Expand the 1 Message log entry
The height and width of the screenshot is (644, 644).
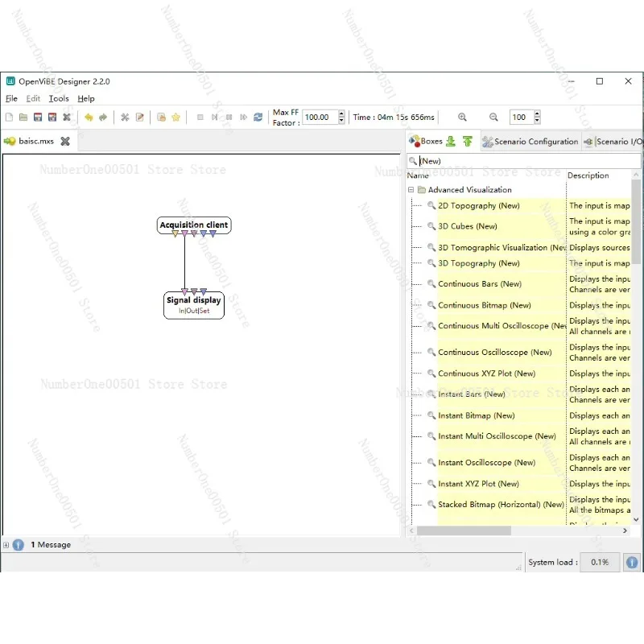pyautogui.click(x=6, y=545)
